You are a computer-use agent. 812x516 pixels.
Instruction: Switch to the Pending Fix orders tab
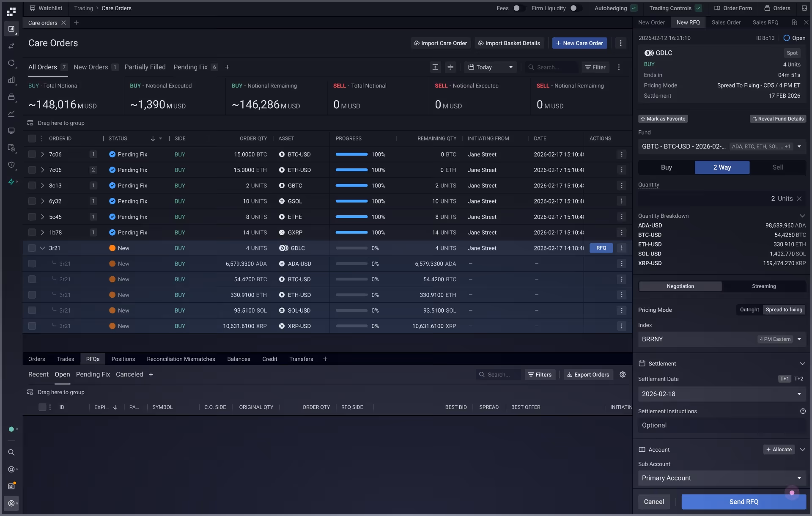point(190,67)
